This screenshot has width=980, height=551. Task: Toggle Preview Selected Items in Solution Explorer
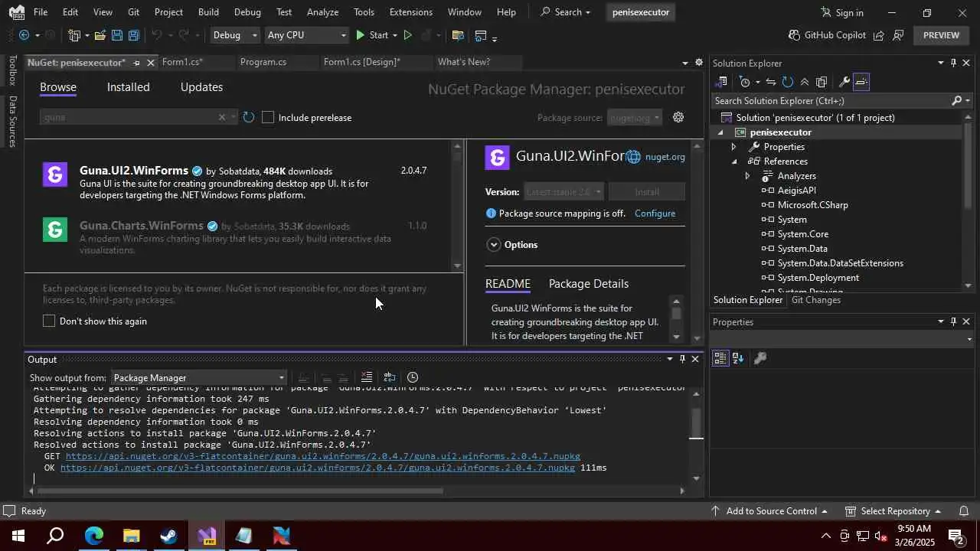[x=861, y=82]
